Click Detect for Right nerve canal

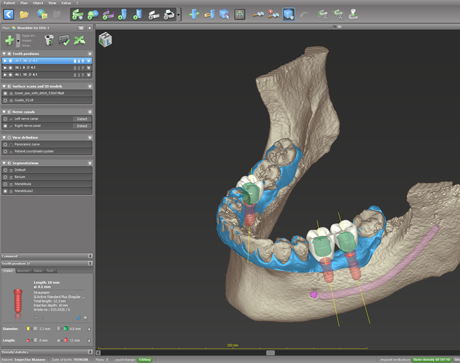[82, 126]
